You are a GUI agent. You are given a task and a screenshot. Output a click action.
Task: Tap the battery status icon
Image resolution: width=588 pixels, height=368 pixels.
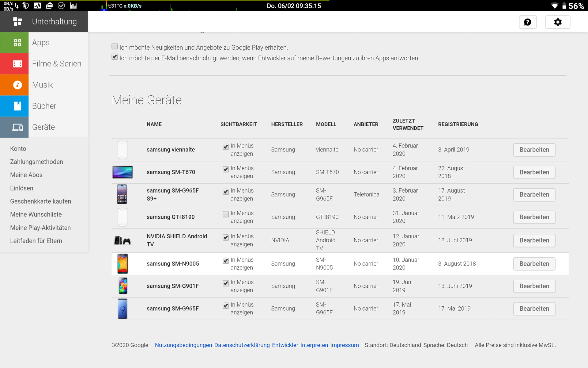[x=564, y=6]
